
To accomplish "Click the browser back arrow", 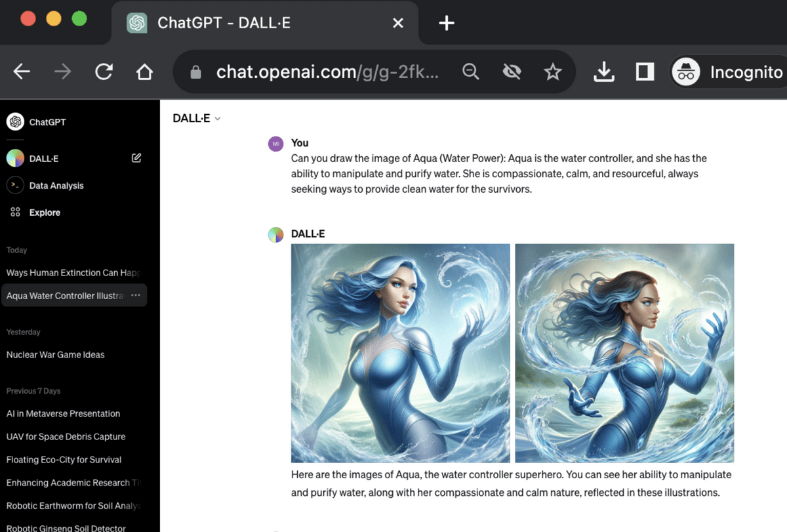I will coord(22,72).
